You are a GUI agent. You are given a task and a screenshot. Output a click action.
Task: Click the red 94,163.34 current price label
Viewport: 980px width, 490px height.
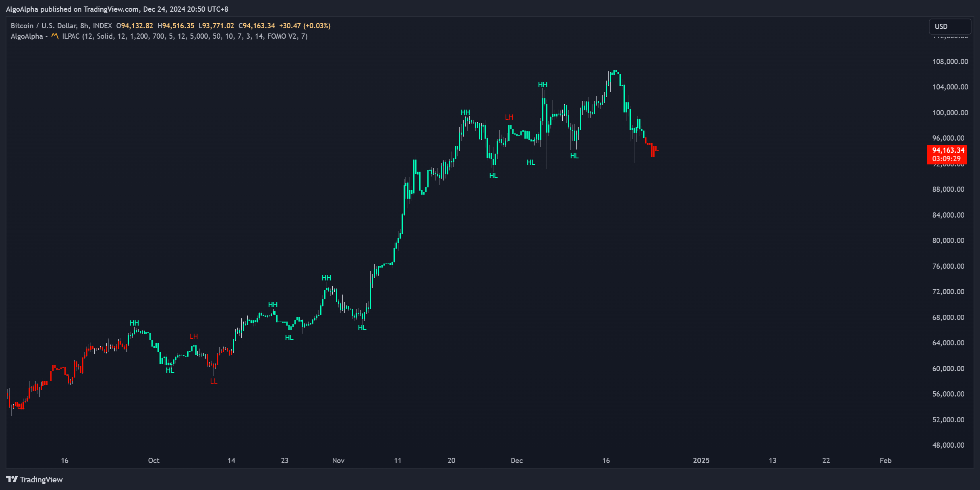[x=948, y=150]
